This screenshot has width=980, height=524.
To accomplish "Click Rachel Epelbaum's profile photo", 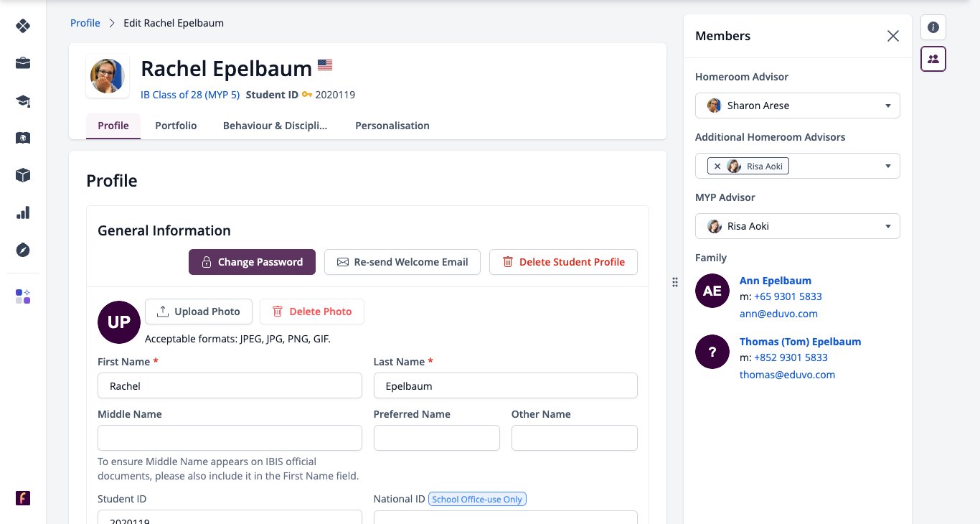I will (108, 76).
